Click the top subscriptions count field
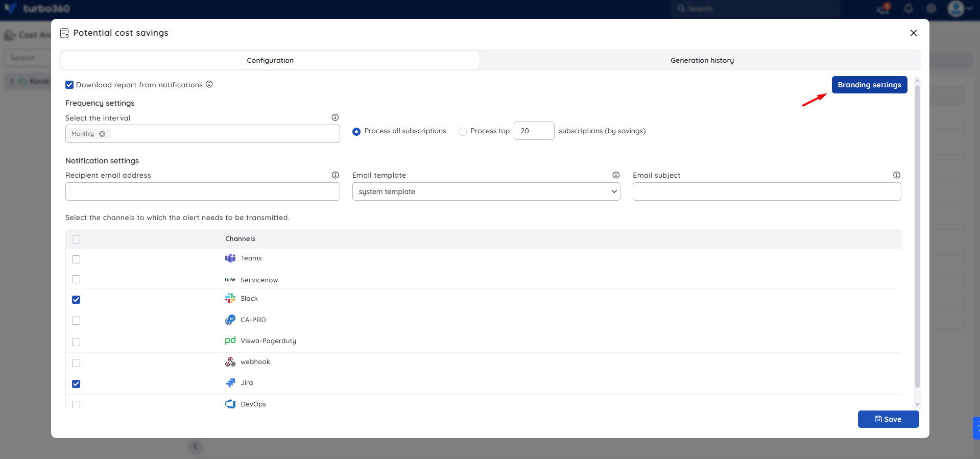Viewport: 980px width, 459px height. click(x=534, y=131)
